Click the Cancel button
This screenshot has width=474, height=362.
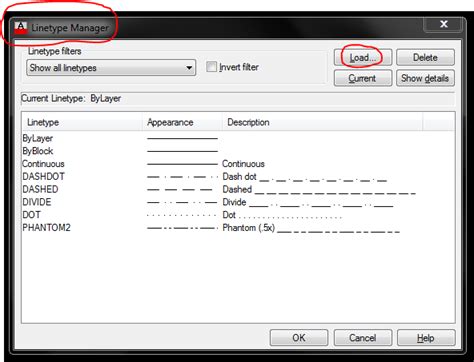pos(363,338)
